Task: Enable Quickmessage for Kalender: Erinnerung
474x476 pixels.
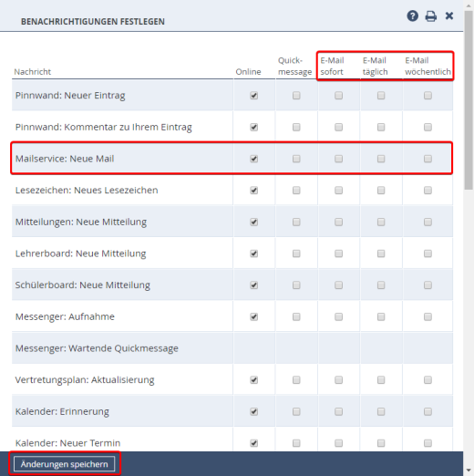Action: tap(296, 411)
